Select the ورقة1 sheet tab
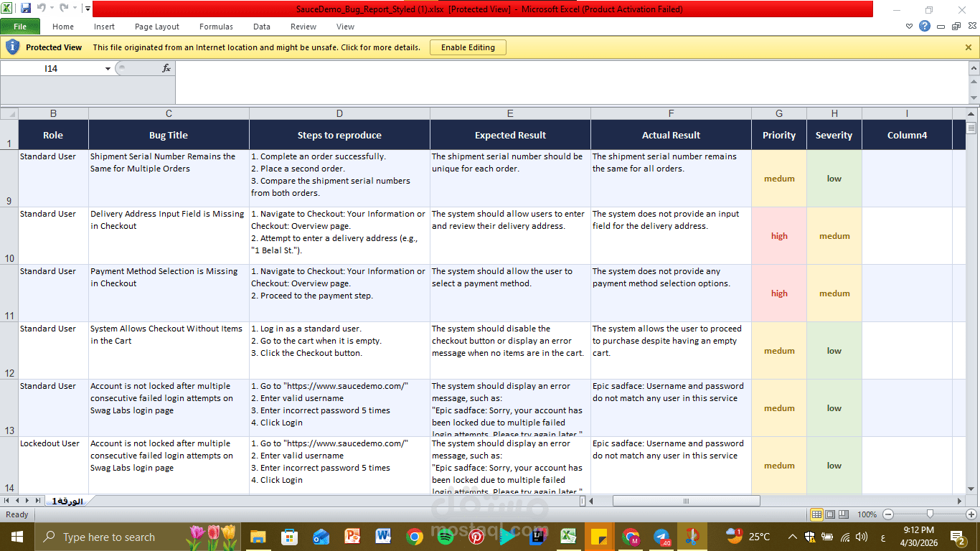The image size is (980, 551). [67, 501]
